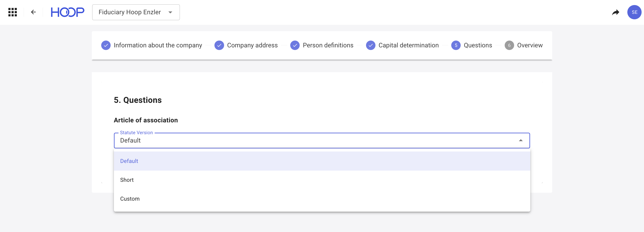Open the Person definitions step label
Viewport: 644px width, 232px height.
point(328,45)
